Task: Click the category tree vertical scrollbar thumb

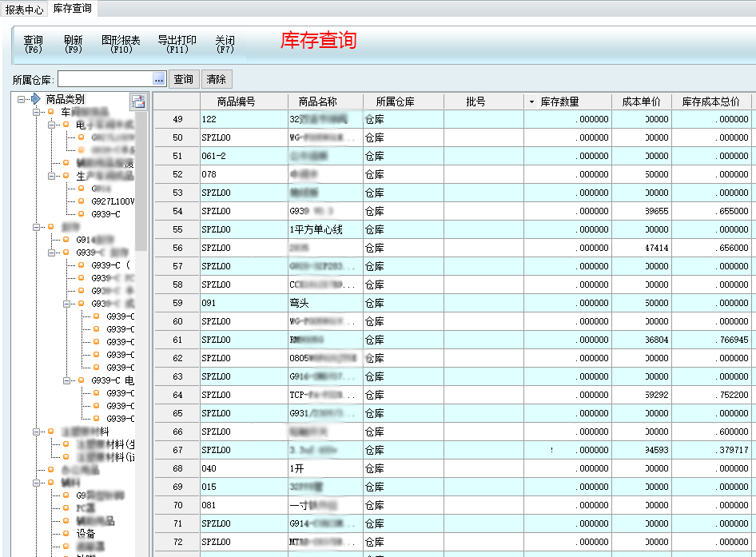Action: 141,181
